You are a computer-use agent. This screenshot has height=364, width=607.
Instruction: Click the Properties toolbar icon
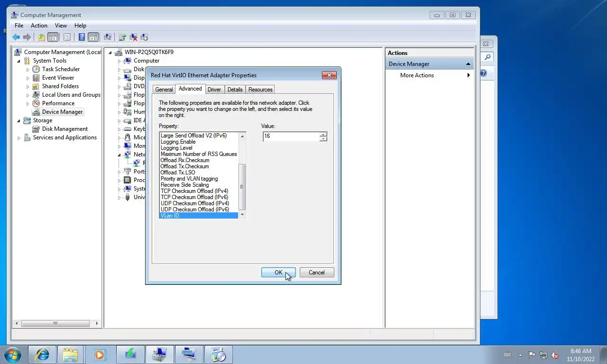(67, 37)
